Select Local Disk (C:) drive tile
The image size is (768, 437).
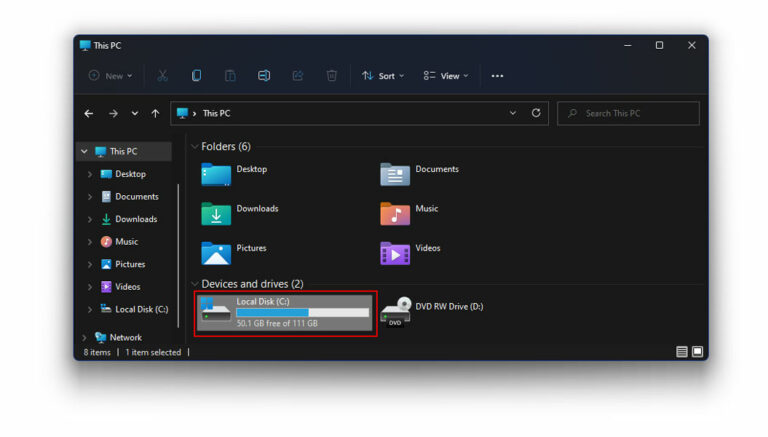point(285,313)
